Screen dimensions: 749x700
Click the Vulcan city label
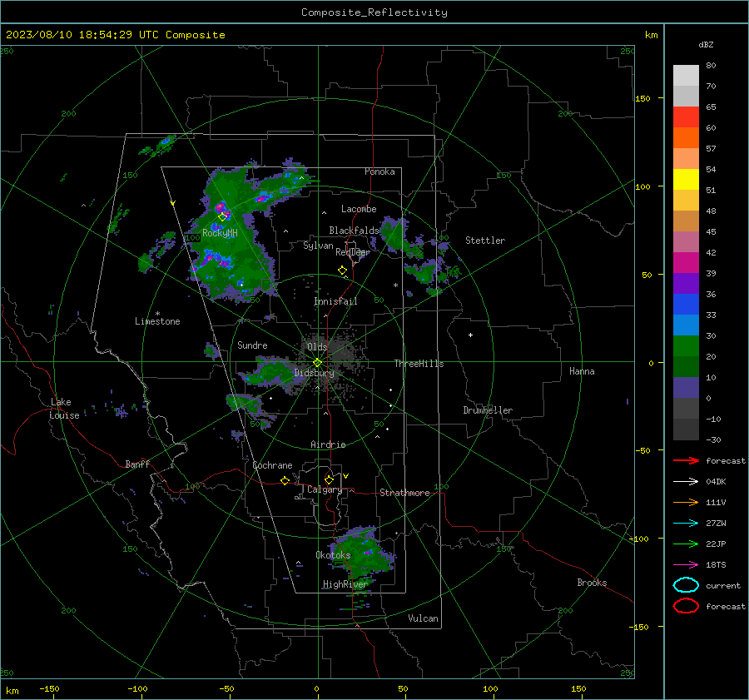click(423, 618)
